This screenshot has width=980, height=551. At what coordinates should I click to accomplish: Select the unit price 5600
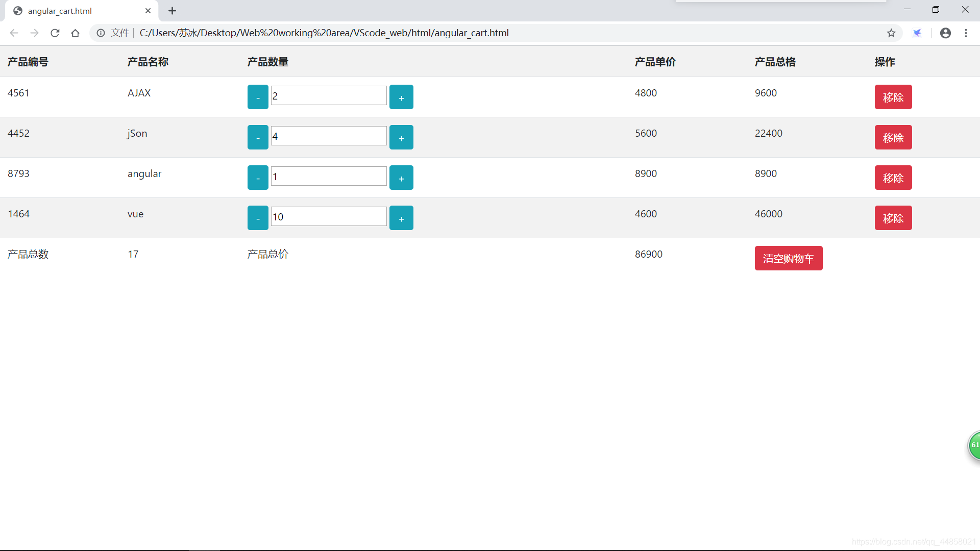point(646,133)
